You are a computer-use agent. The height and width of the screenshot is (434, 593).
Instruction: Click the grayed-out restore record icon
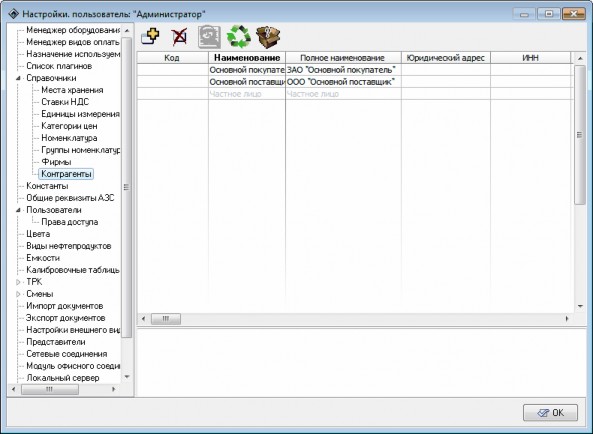click(x=210, y=37)
